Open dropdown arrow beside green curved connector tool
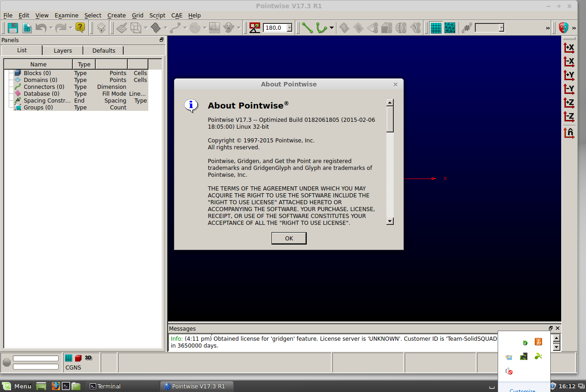The height and width of the screenshot is (392, 586). point(331,27)
